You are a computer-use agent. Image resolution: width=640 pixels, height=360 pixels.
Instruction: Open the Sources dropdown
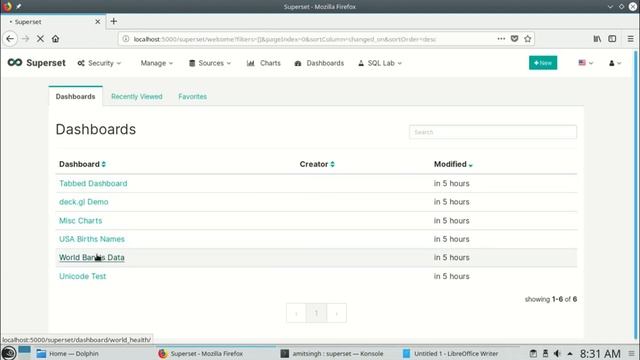tap(210, 63)
